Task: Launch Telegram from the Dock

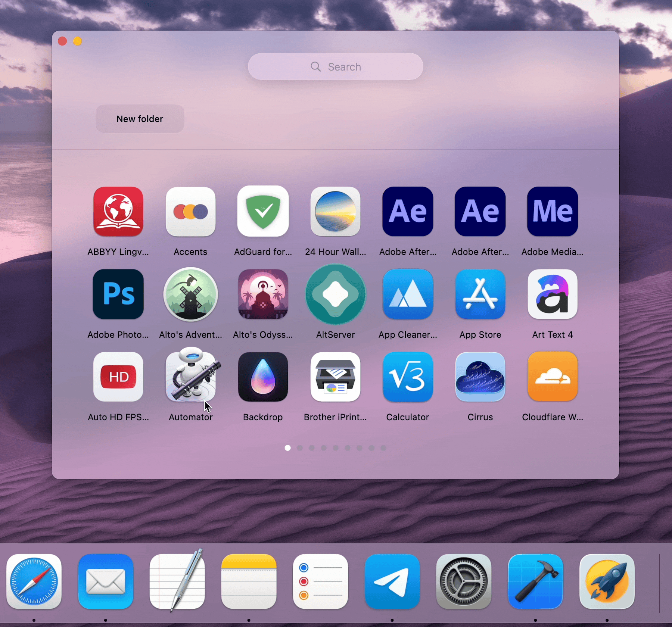Action: point(392,582)
